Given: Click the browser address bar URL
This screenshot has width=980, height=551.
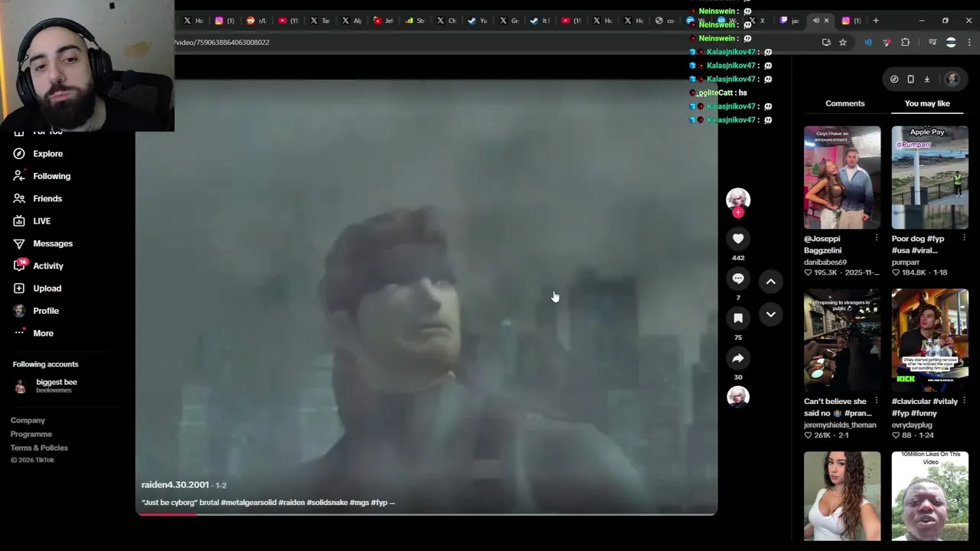Looking at the screenshot, I should click(220, 42).
